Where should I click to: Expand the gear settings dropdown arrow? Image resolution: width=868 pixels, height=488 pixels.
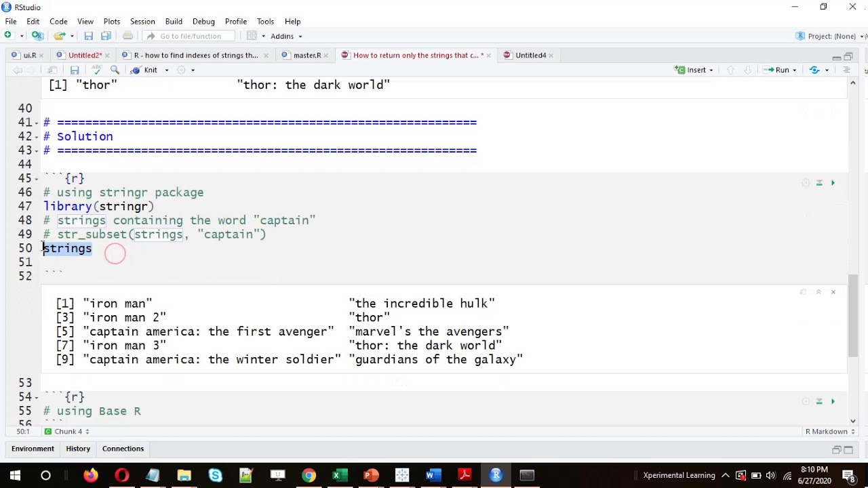(193, 70)
